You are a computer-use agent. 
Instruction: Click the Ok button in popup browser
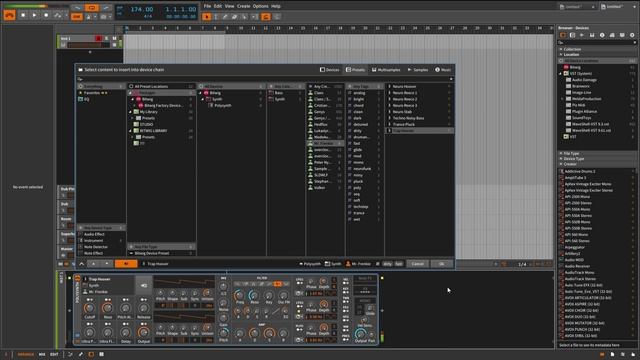(x=442, y=264)
